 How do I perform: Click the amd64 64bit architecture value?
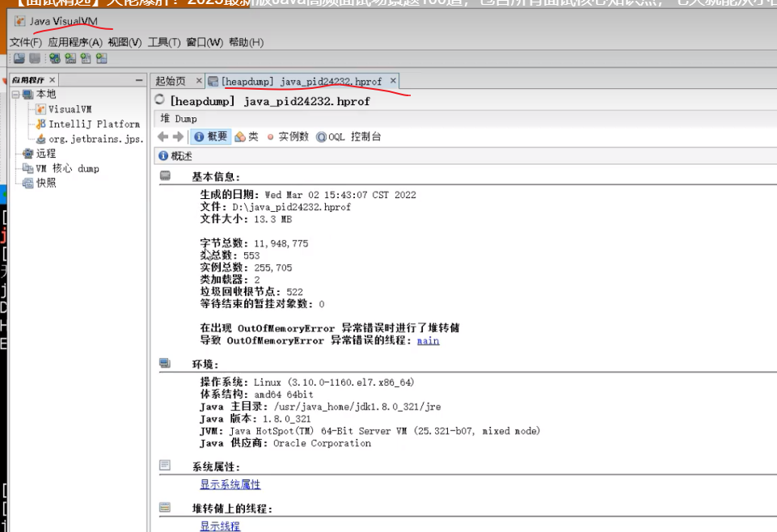[x=284, y=395]
